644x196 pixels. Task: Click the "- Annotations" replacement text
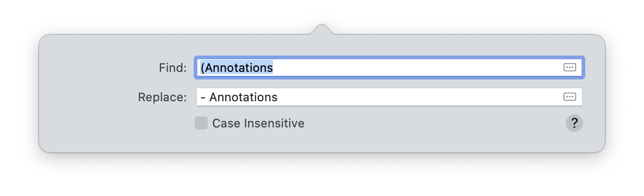[239, 97]
